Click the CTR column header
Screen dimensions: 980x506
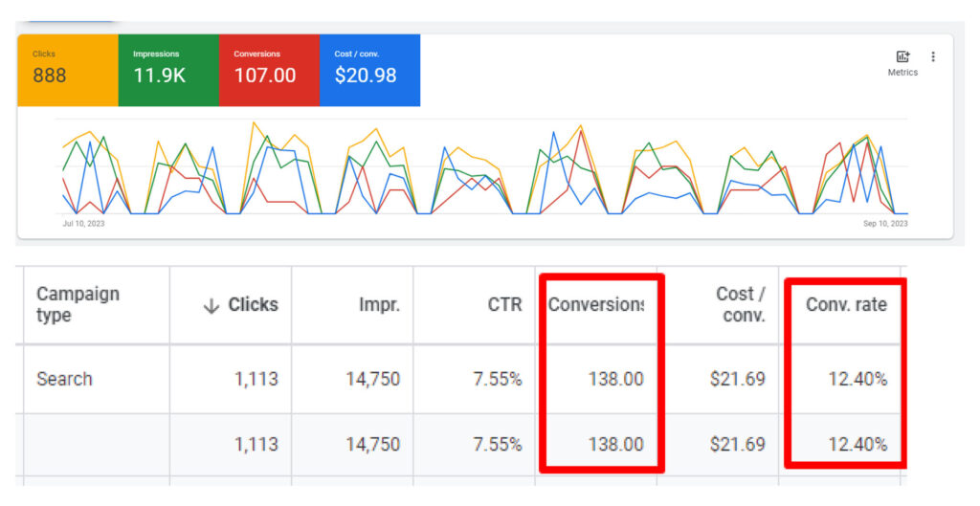pyautogui.click(x=503, y=305)
